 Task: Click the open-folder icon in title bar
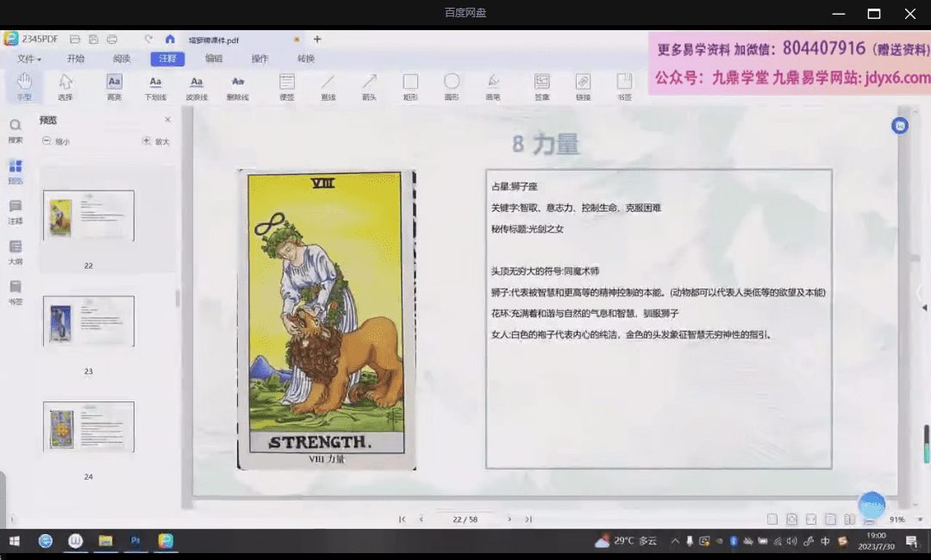pos(75,39)
